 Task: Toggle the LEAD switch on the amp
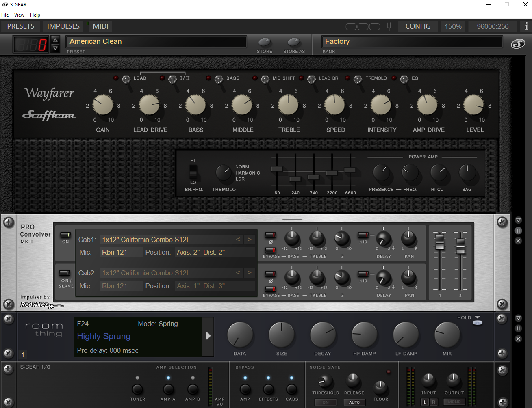(x=126, y=79)
